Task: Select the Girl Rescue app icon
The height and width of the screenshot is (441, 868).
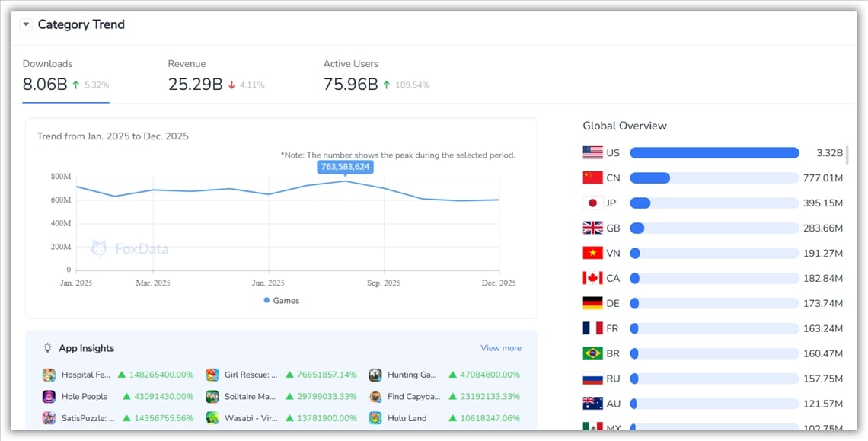Action: click(211, 375)
